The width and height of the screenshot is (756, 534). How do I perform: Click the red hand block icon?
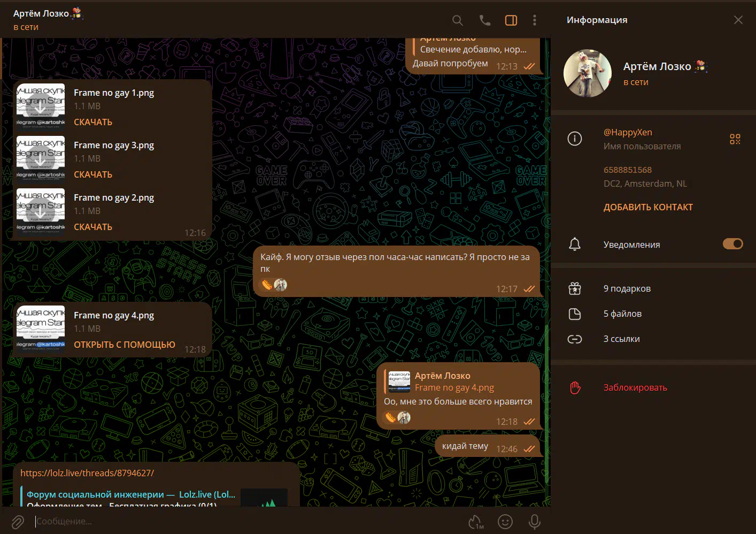click(x=575, y=387)
